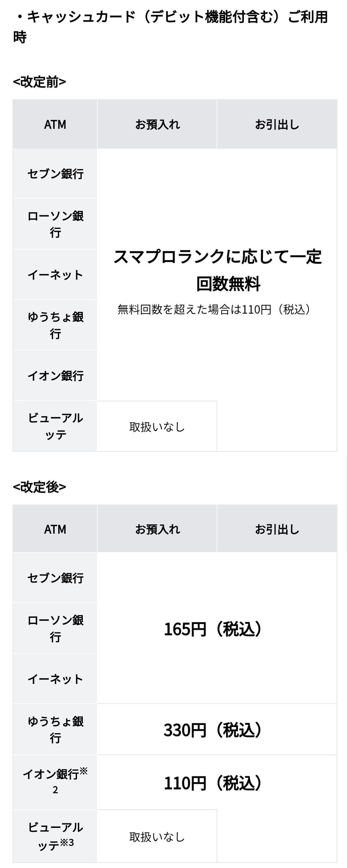Click the 無料回数を超えた場合は110円 note
This screenshot has height=868, width=347.
214,309
